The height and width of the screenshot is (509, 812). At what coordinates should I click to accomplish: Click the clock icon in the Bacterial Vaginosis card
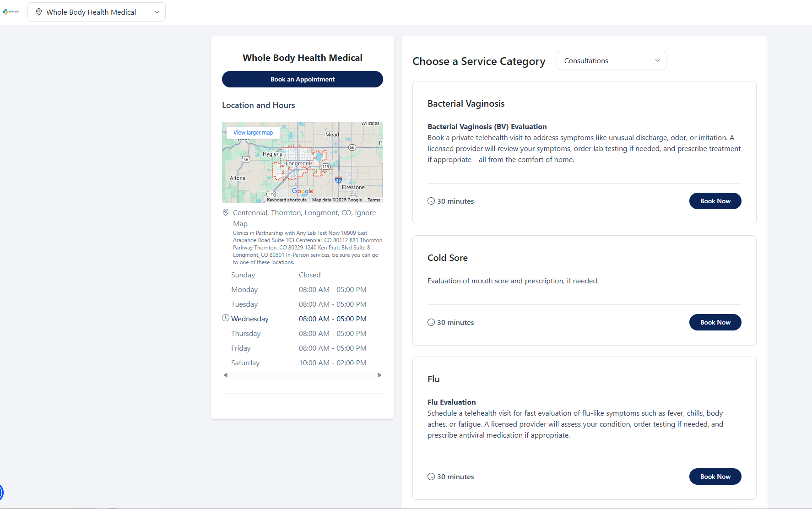click(x=431, y=201)
